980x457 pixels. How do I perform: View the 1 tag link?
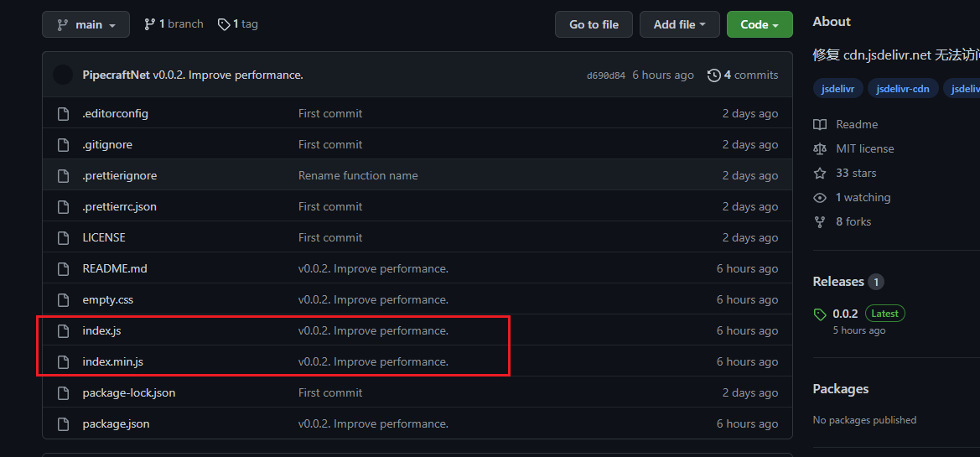pyautogui.click(x=238, y=24)
